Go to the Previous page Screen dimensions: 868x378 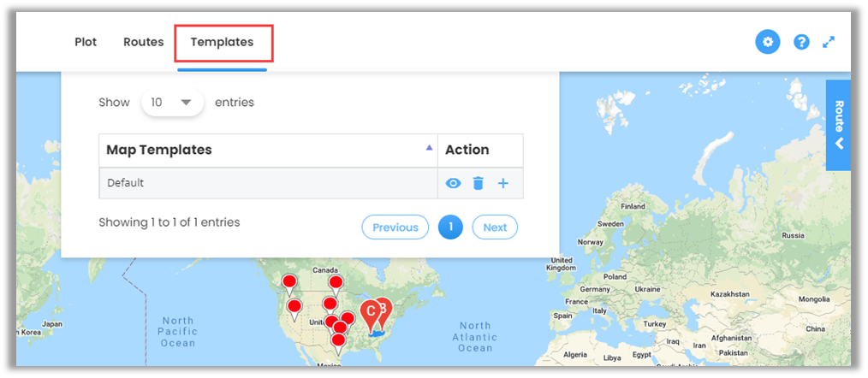coord(395,227)
